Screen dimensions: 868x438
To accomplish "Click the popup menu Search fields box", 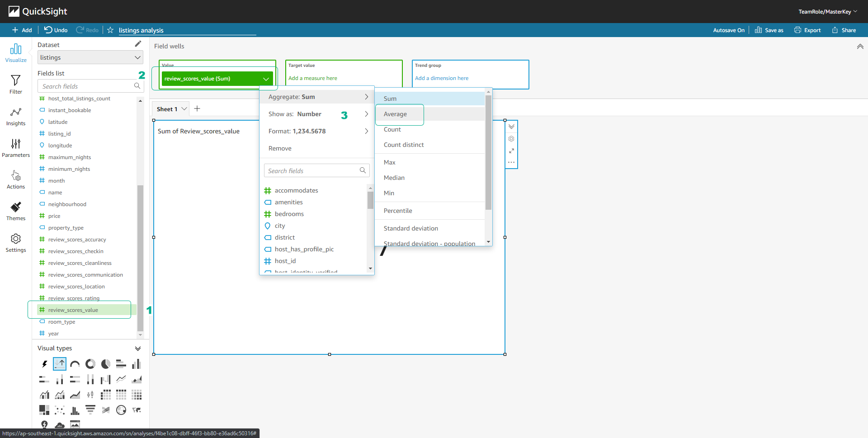I will 316,170.
